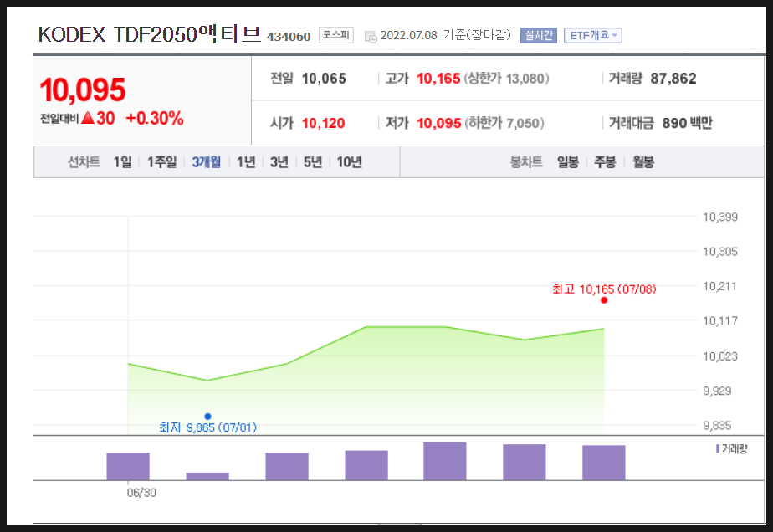Click the 10,305 price axis label
Viewport: 773px width, 532px height.
719,252
